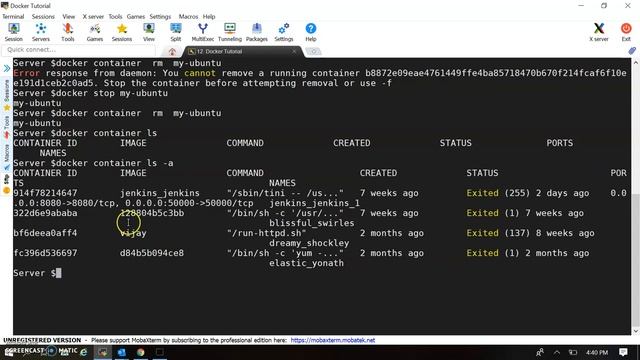The height and width of the screenshot is (360, 640).
Task: Click container ID 322d6e9ababa
Action: (45, 213)
